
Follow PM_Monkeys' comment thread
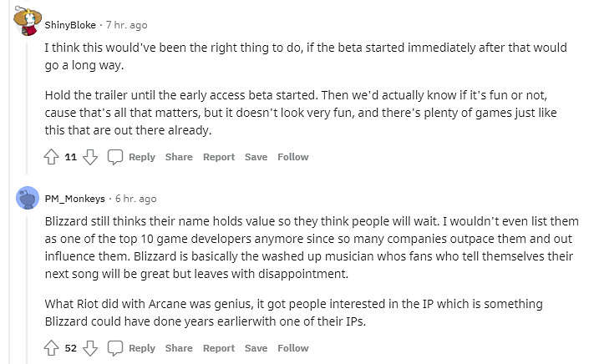coord(292,348)
